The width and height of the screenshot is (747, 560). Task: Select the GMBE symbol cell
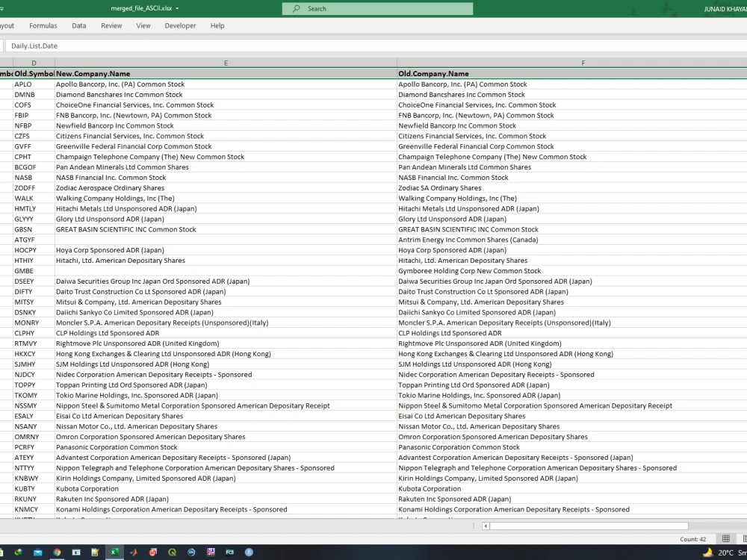coord(34,271)
